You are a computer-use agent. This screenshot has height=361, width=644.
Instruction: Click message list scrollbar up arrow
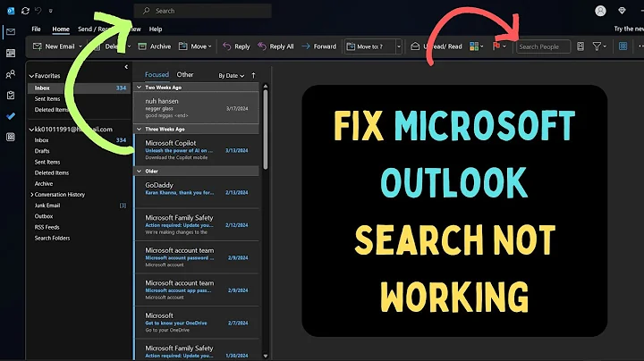click(266, 86)
